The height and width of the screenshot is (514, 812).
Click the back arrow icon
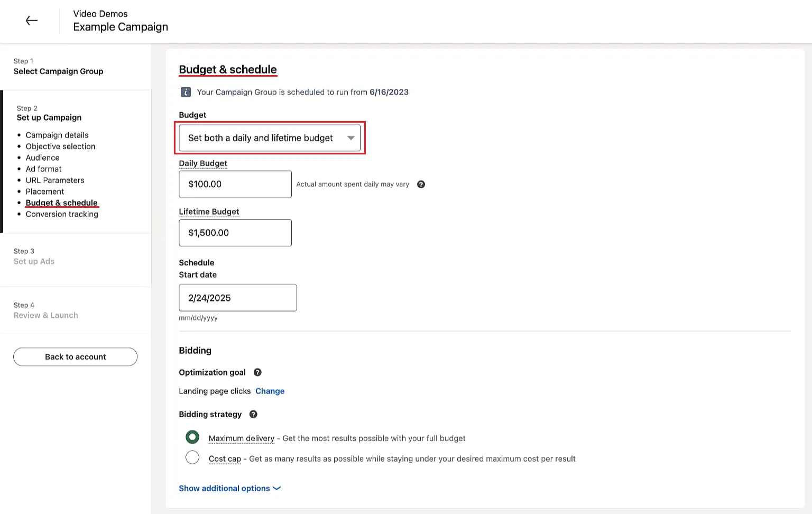pyautogui.click(x=32, y=21)
